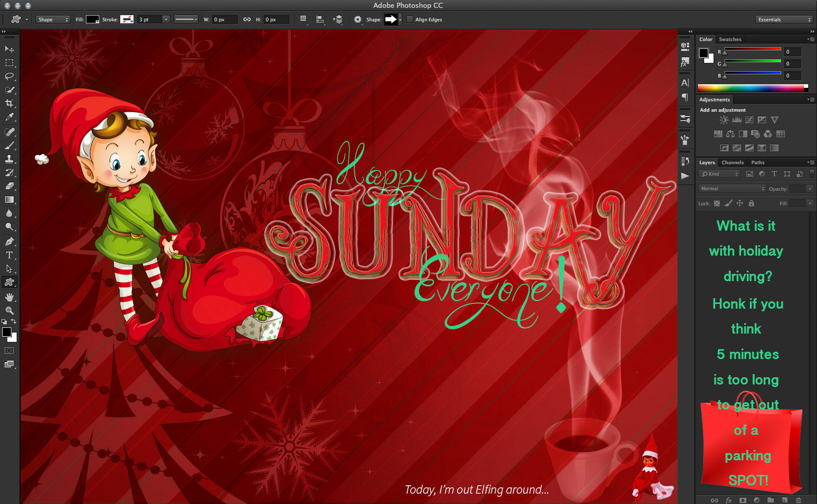Toggle filter for adjustment layers
Screen dimensions: 817x504
point(762,174)
